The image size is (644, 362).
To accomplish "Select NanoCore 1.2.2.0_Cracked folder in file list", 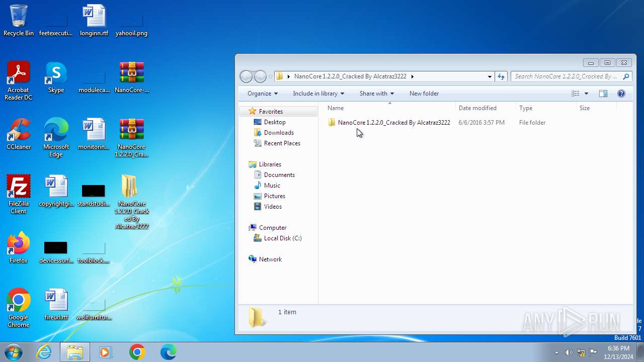I will (x=394, y=123).
